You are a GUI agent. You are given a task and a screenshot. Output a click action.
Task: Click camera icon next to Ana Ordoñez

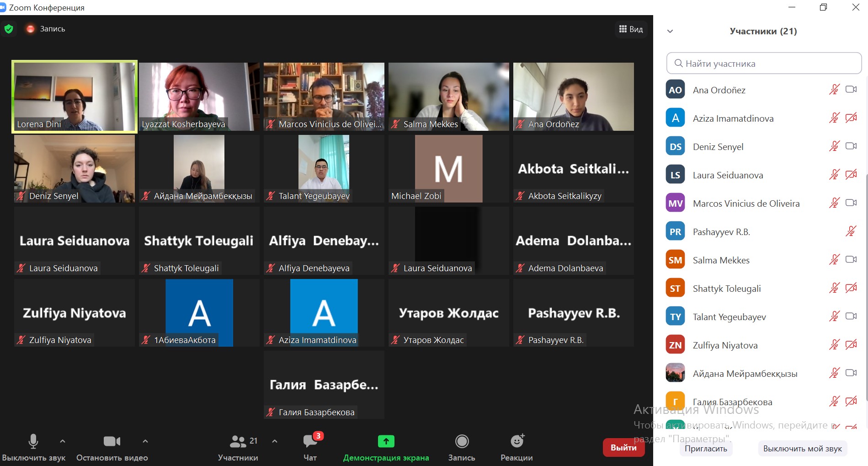click(851, 90)
